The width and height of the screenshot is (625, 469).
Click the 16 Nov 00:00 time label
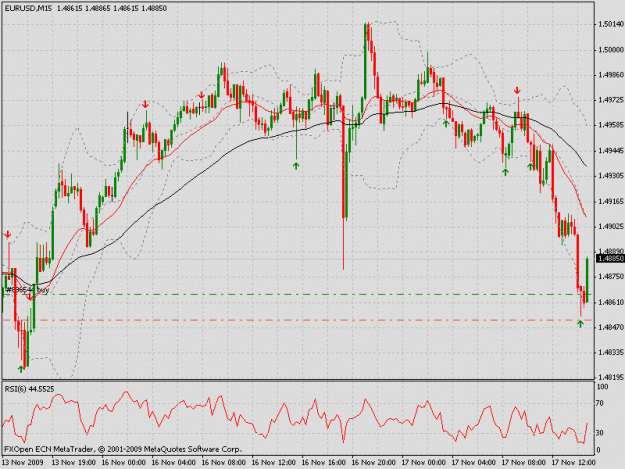click(x=124, y=463)
